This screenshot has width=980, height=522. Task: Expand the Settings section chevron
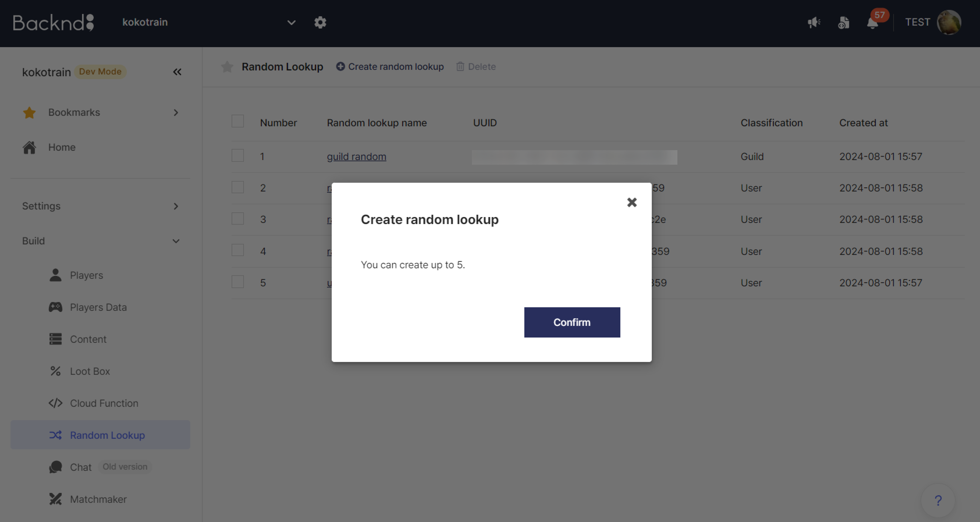coord(176,206)
